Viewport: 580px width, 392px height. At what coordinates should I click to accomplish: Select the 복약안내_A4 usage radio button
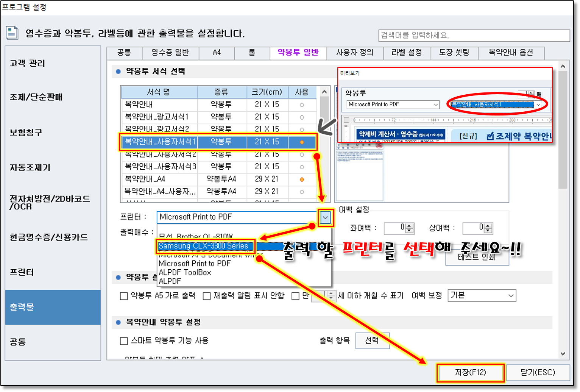click(x=302, y=179)
